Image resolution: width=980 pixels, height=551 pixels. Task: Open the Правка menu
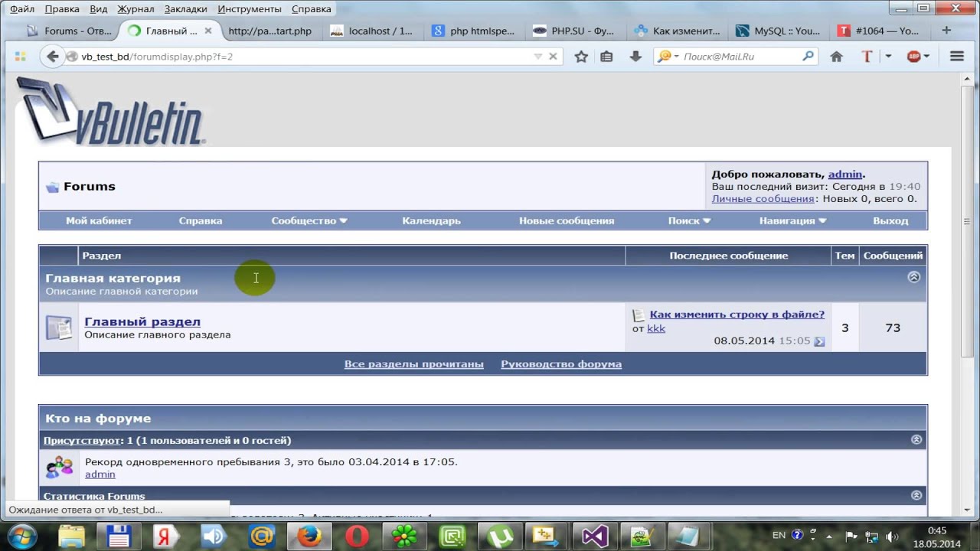pos(62,9)
